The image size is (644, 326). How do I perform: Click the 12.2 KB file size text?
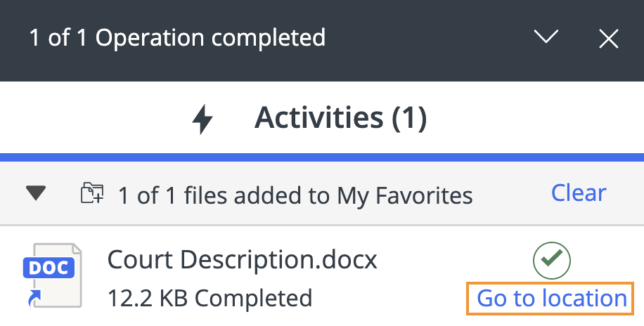(x=148, y=299)
